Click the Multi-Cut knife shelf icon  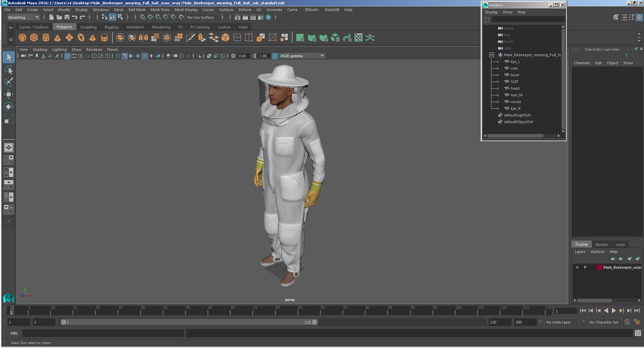pos(190,38)
